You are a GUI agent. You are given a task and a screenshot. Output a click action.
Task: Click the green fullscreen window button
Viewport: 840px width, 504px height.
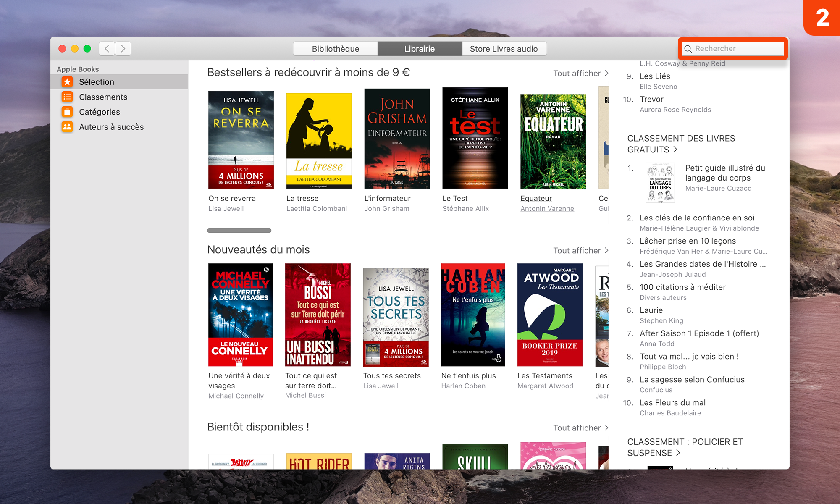(x=87, y=49)
